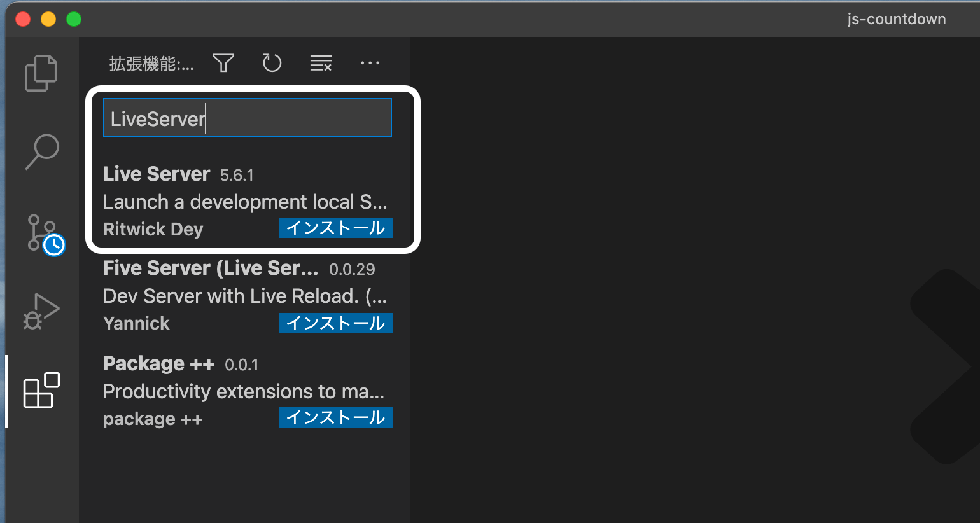Select the Package ++ 0.0.1 entry title
The width and height of the screenshot is (980, 523).
(159, 364)
